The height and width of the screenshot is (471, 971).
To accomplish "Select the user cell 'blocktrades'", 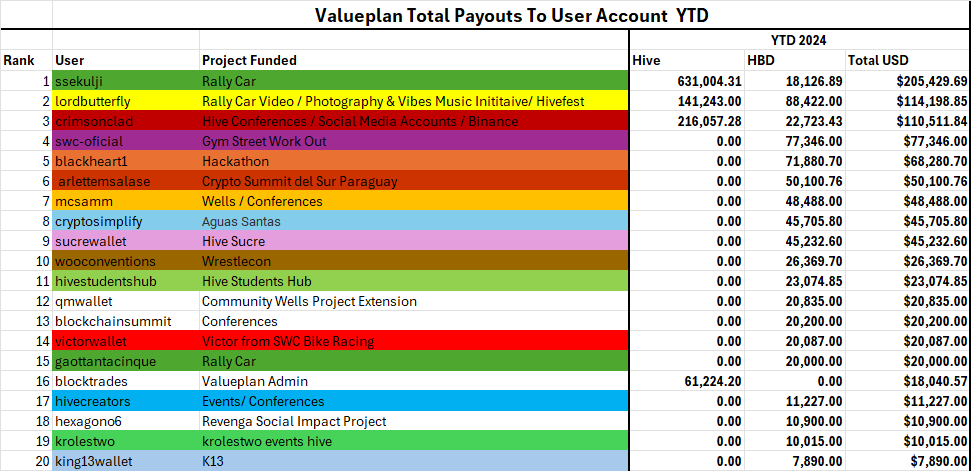I will coord(126,382).
